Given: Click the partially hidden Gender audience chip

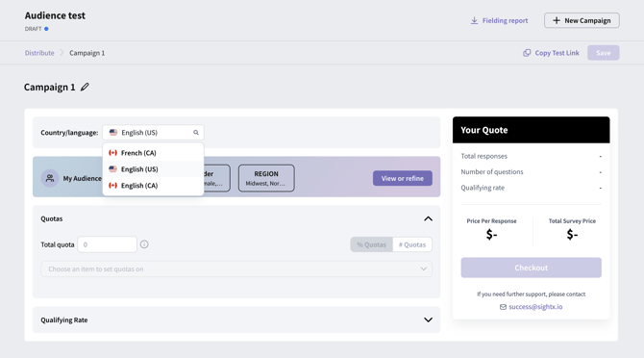Looking at the screenshot, I should (217, 178).
